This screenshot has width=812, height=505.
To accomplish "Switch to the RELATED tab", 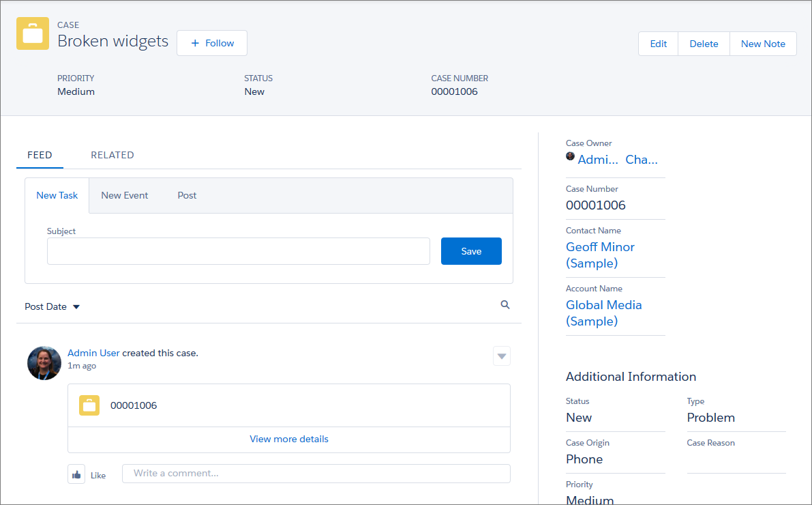I will point(112,155).
